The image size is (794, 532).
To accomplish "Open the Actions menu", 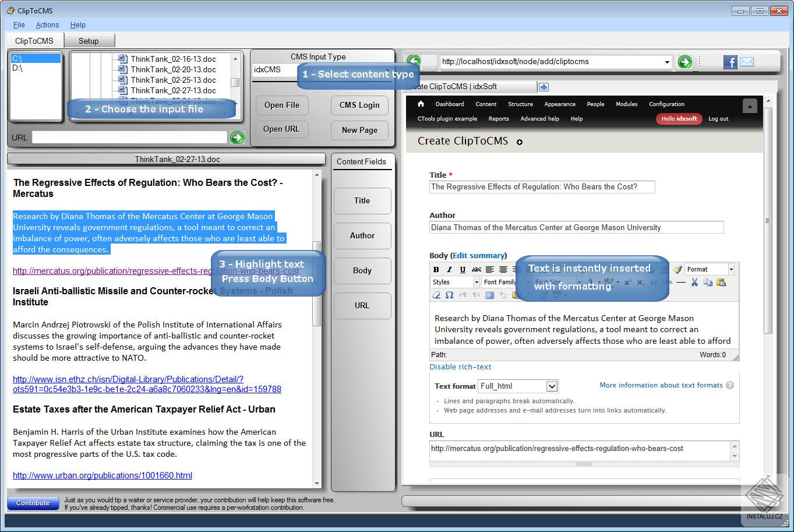I will pos(47,25).
